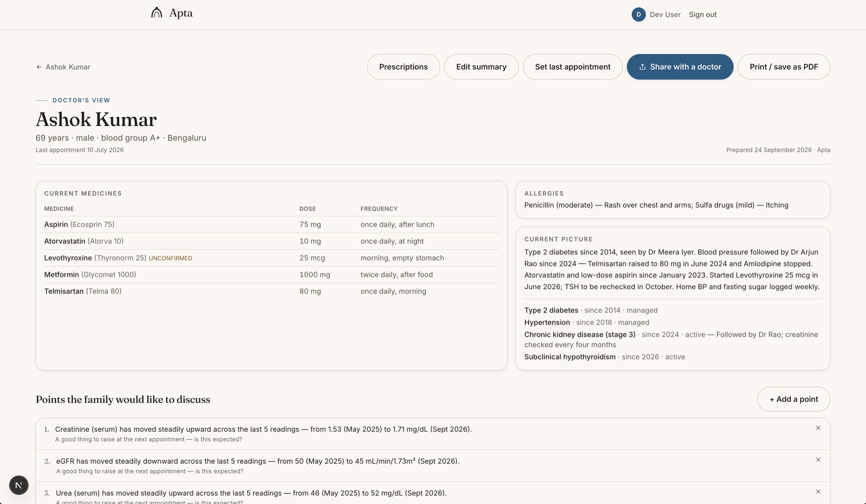This screenshot has width=866, height=504.
Task: Click 'once daily, after lunch' frequency
Action: (x=397, y=225)
